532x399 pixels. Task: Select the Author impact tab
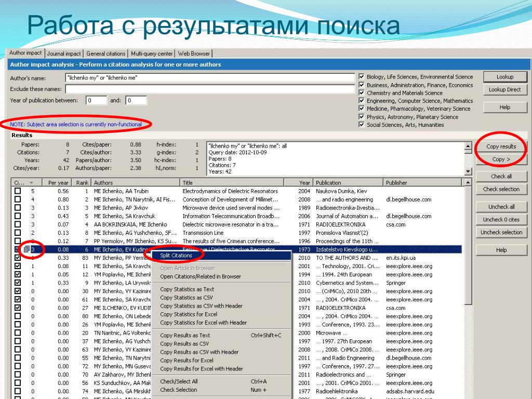click(25, 53)
